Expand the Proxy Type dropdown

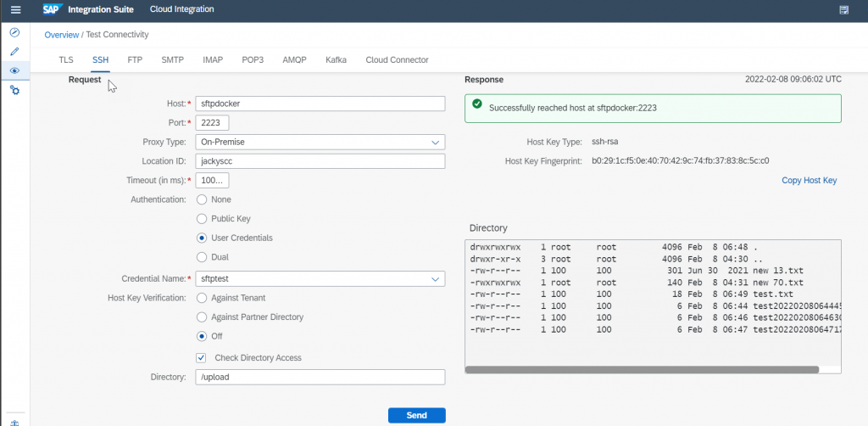(435, 142)
